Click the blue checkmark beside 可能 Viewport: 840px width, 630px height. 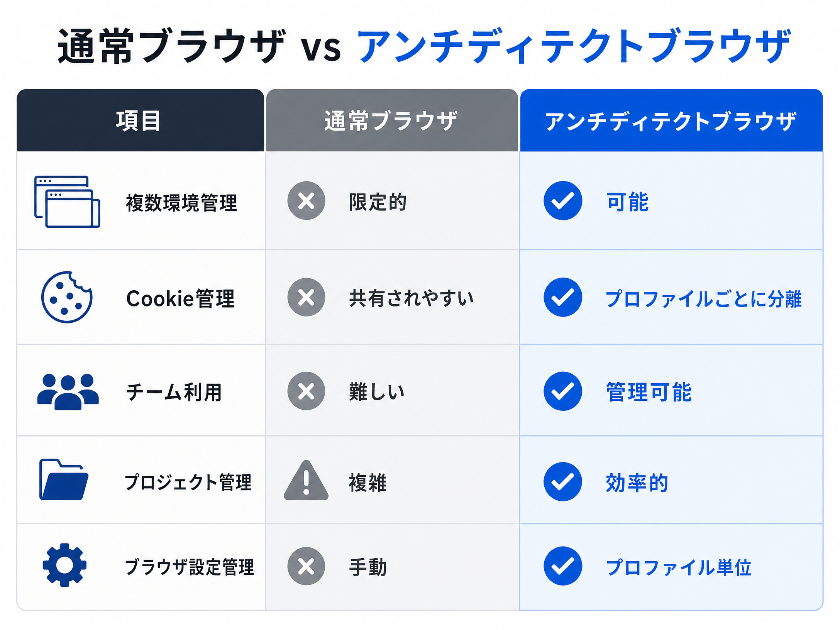click(x=563, y=201)
